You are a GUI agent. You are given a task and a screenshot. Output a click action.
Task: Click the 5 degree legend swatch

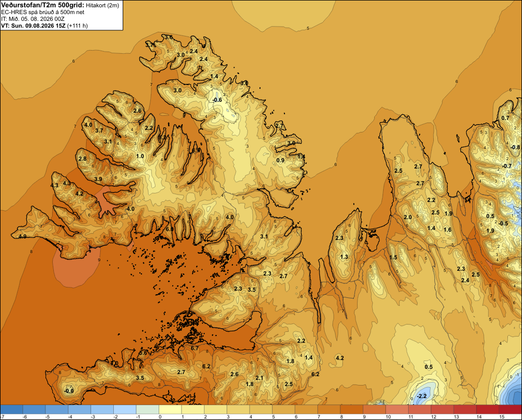click(283, 410)
